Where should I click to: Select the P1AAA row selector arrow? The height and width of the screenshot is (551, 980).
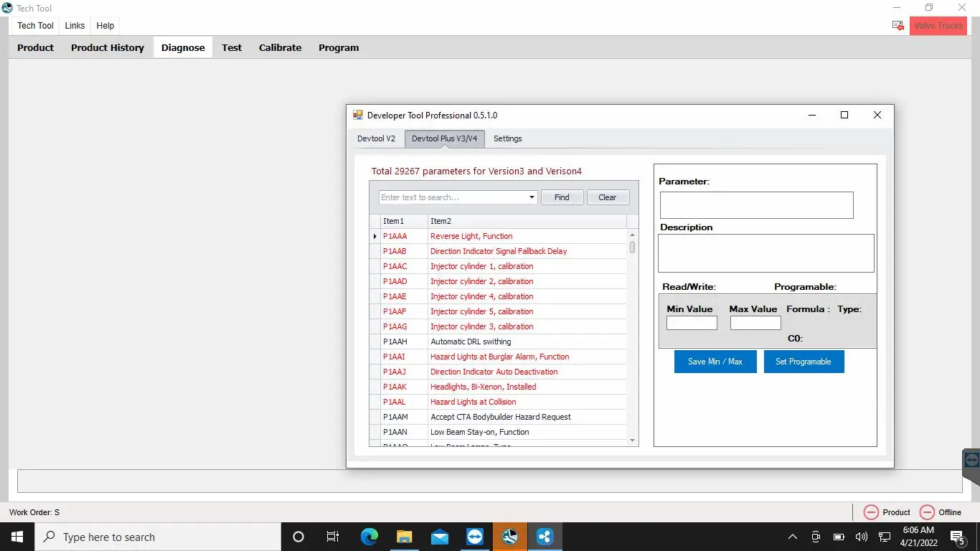click(x=375, y=236)
